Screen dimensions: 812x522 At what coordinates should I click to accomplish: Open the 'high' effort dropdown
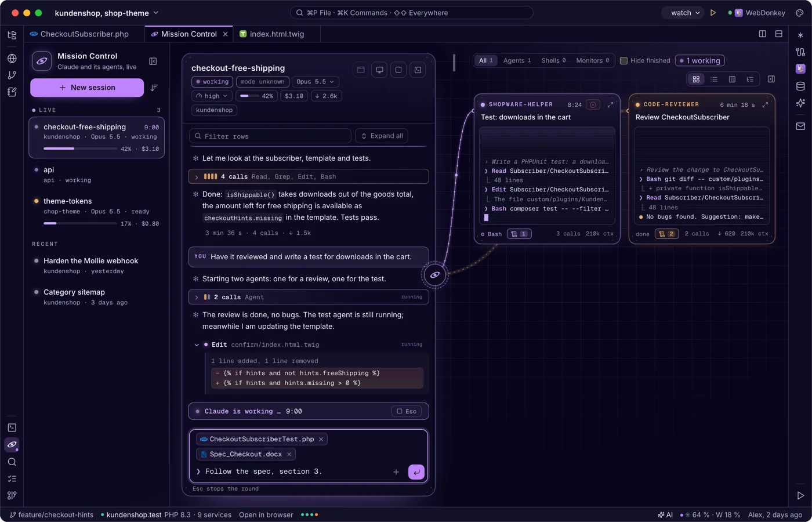(x=212, y=96)
